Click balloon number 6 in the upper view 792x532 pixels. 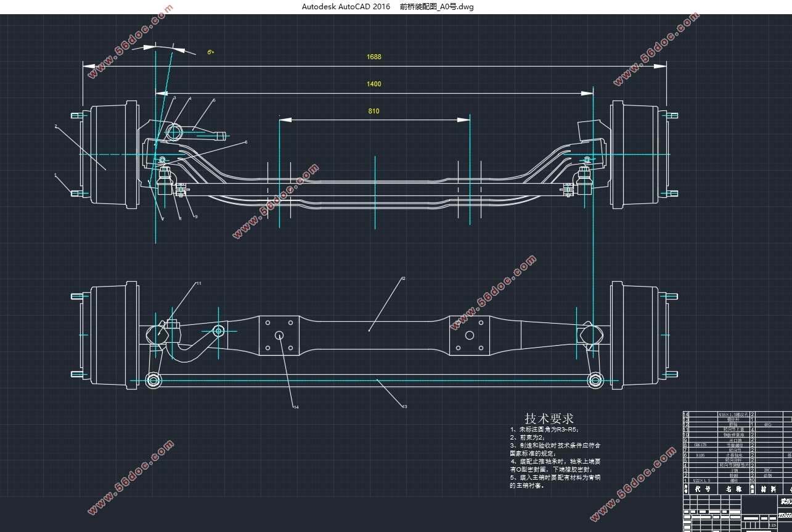pos(246,142)
